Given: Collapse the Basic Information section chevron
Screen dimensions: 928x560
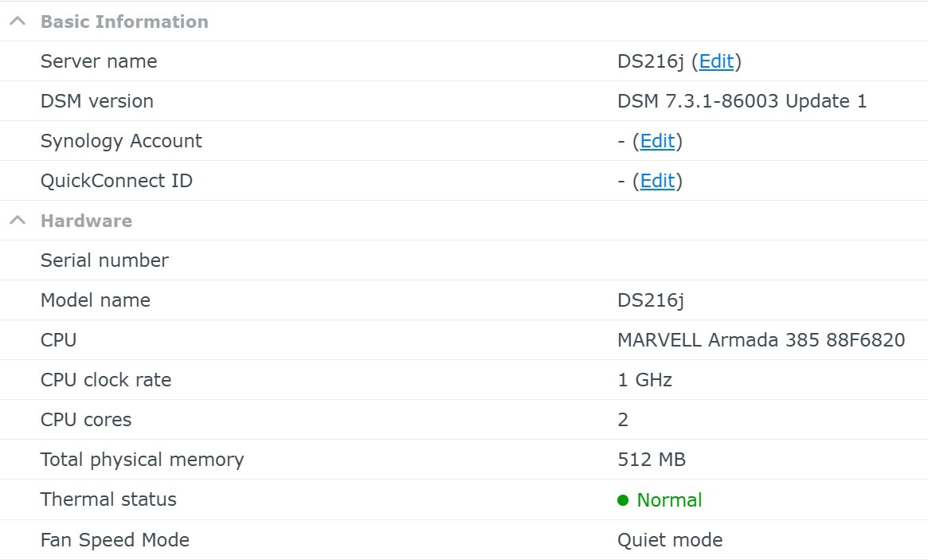Looking at the screenshot, I should pos(18,22).
